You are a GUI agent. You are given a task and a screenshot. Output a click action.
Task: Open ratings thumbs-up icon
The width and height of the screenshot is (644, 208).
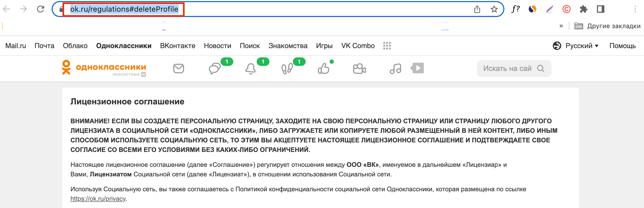point(323,69)
